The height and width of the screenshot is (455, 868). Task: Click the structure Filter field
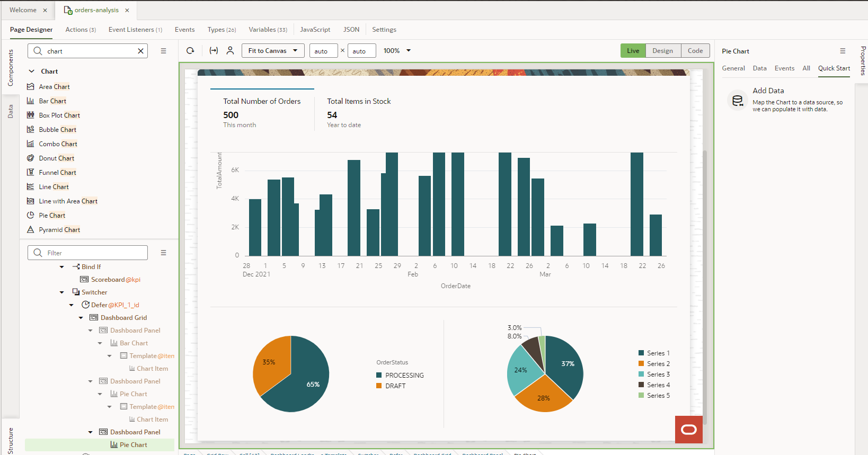click(87, 253)
